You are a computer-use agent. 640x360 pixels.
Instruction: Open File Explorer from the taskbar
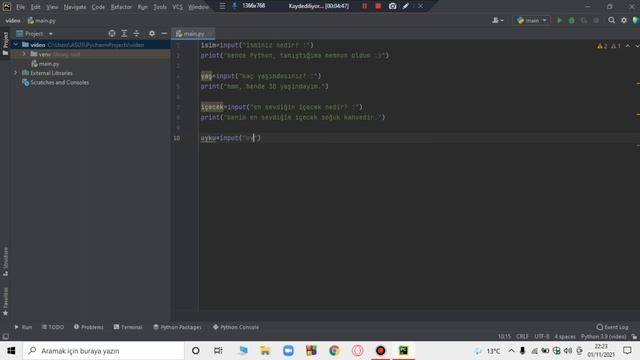(265, 351)
